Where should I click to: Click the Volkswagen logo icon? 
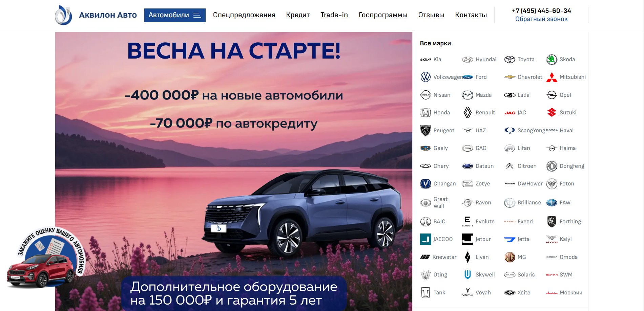coord(425,77)
